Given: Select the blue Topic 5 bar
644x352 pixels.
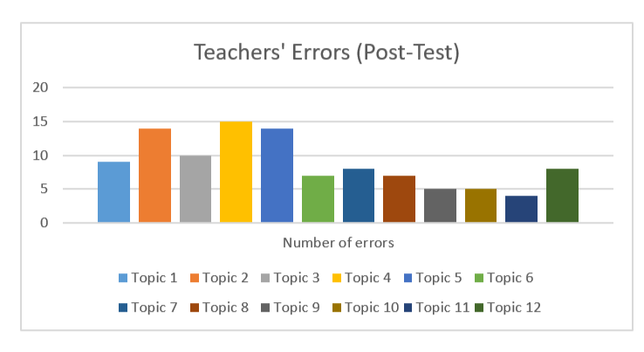Looking at the screenshot, I should click(x=277, y=176).
